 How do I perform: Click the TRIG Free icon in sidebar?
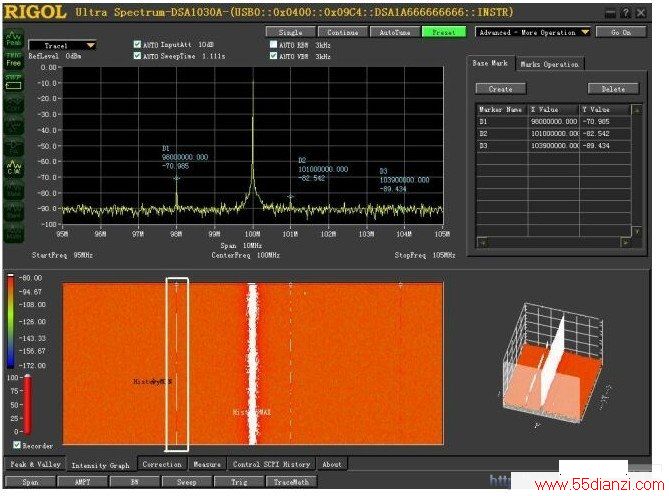click(x=13, y=59)
